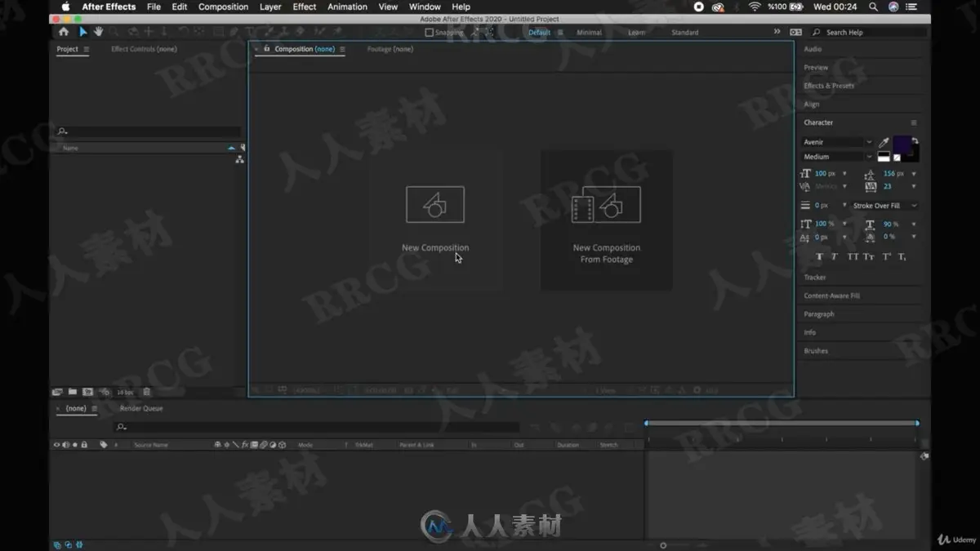Click the create new composition icon in Project footer
This screenshot has width=980, height=551.
tap(87, 392)
